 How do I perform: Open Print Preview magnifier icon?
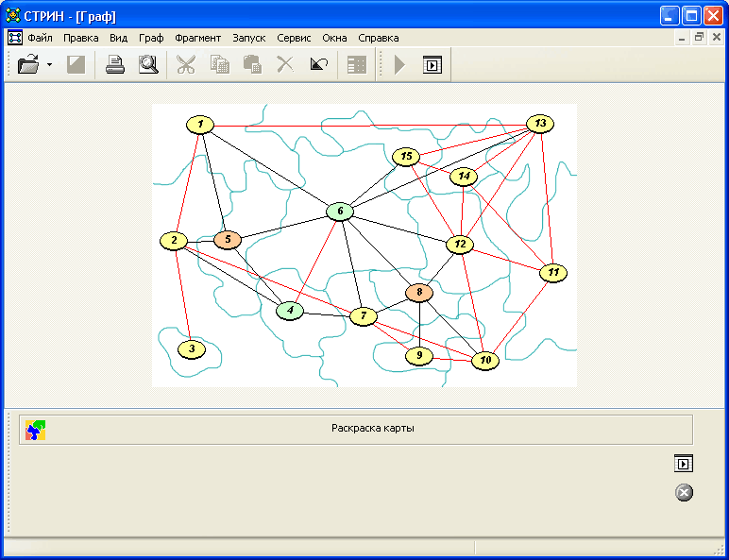point(148,64)
